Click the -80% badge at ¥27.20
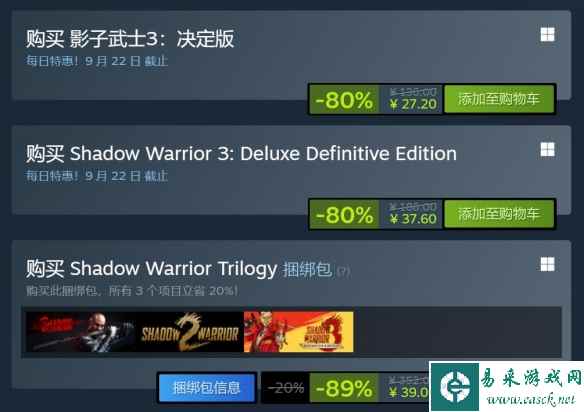The width and height of the screenshot is (584, 412). pos(344,99)
